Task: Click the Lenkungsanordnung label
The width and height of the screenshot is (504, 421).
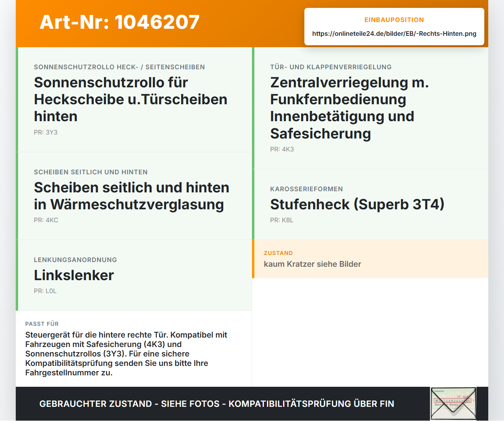Action: coord(75,260)
